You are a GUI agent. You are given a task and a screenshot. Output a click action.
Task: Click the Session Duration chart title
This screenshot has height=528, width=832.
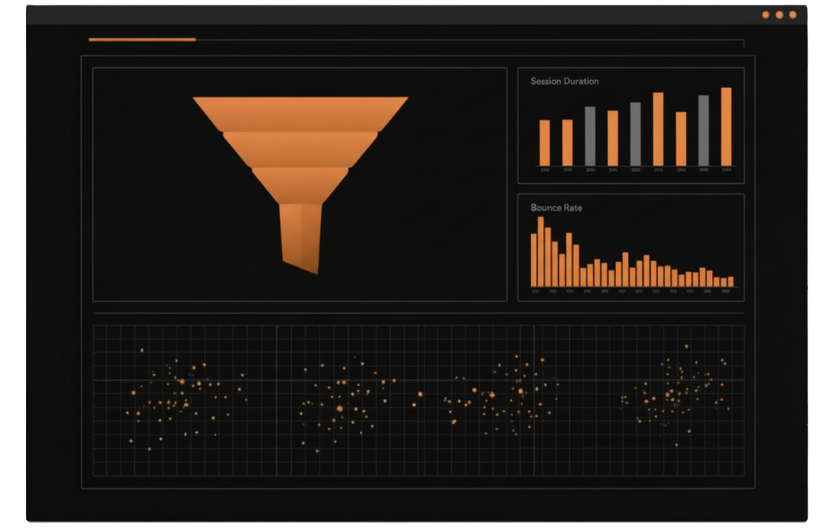coord(564,81)
